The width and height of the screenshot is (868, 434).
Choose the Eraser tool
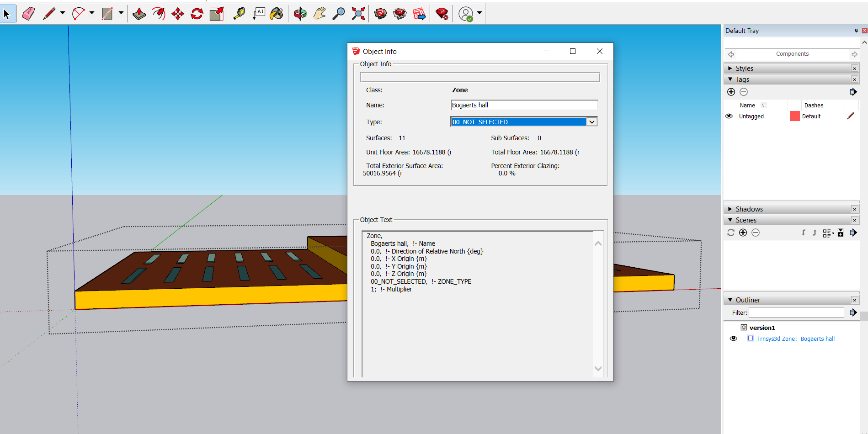[x=28, y=14]
